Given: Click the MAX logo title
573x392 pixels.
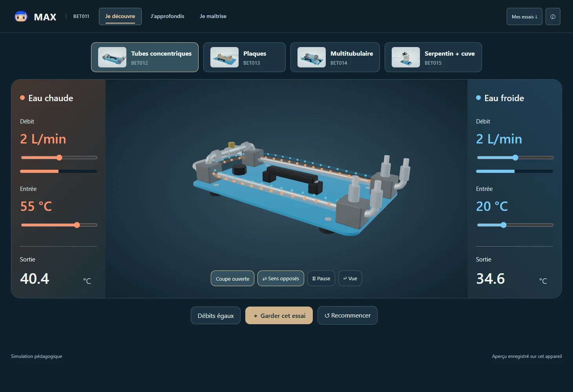Looking at the screenshot, I should pos(45,17).
